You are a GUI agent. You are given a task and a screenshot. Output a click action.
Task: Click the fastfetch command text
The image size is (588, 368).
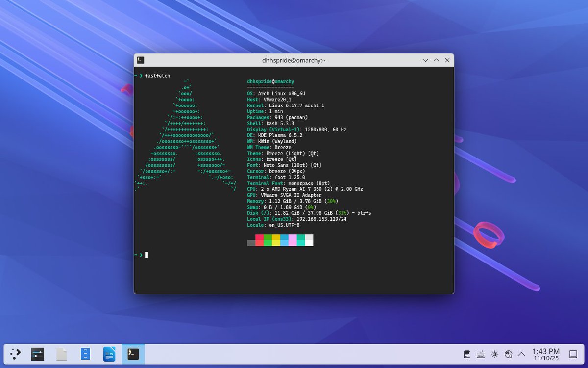[x=158, y=76]
